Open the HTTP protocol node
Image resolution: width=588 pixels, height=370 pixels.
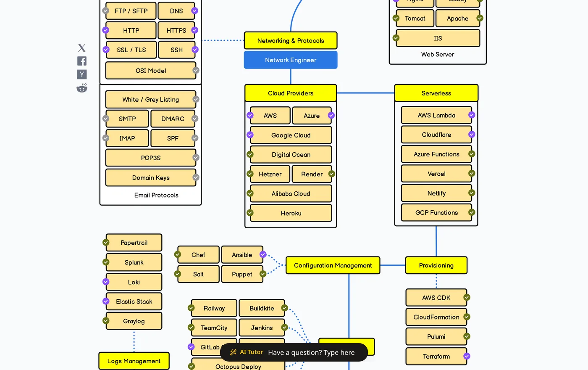[x=131, y=30]
